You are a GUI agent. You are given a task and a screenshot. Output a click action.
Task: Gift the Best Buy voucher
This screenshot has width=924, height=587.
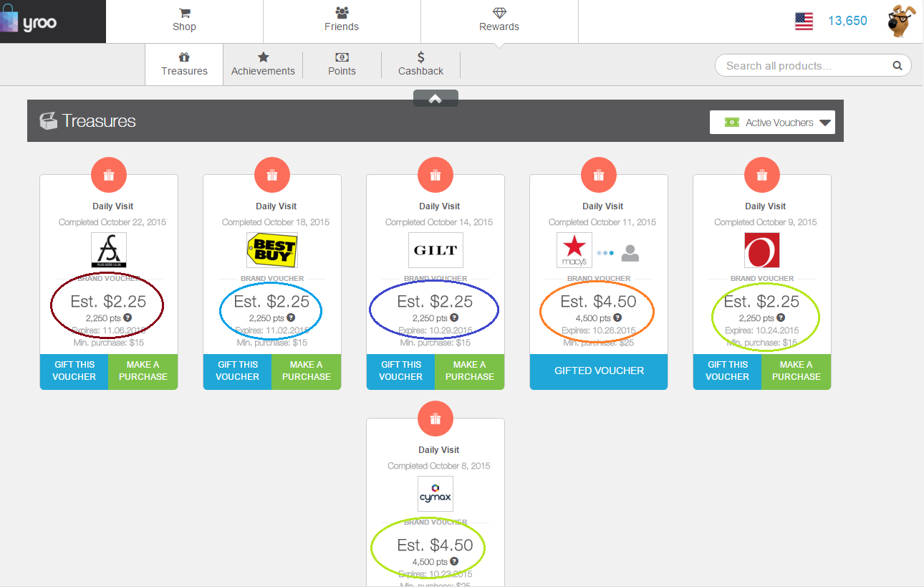(x=238, y=371)
